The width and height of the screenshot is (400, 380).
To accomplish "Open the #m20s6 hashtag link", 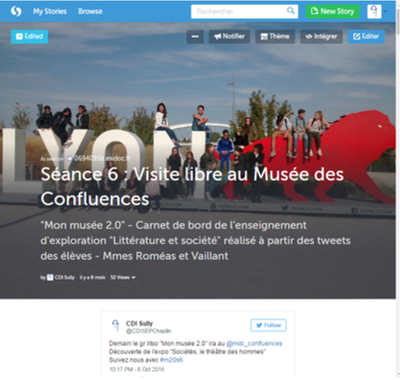I will 171,360.
